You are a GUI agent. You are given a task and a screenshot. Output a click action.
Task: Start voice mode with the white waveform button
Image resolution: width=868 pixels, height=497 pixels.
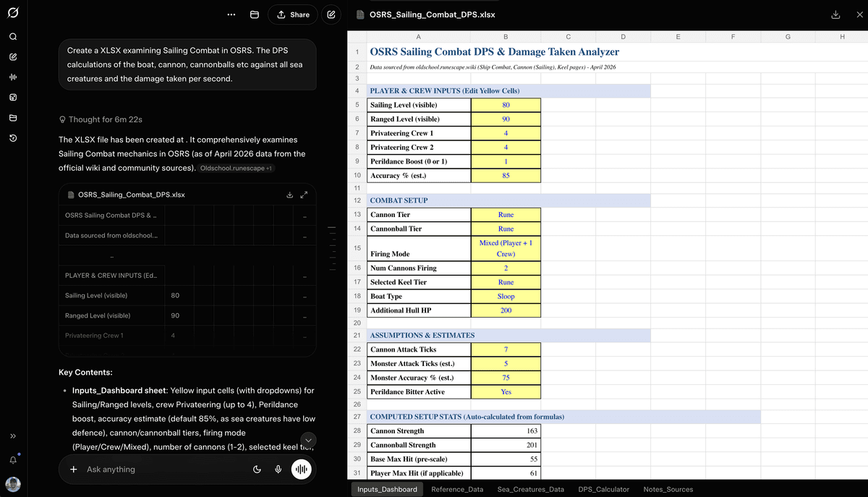301,470
